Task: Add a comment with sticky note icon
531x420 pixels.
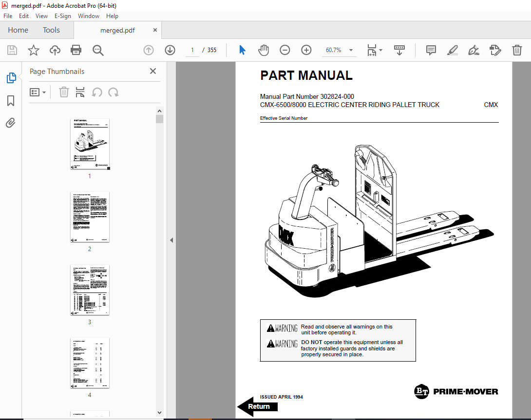Action: (431, 50)
